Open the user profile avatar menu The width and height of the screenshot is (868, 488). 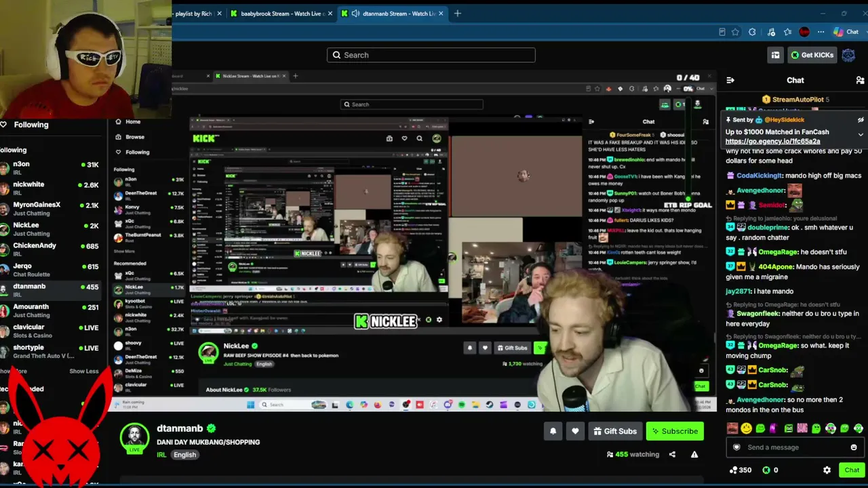click(848, 55)
